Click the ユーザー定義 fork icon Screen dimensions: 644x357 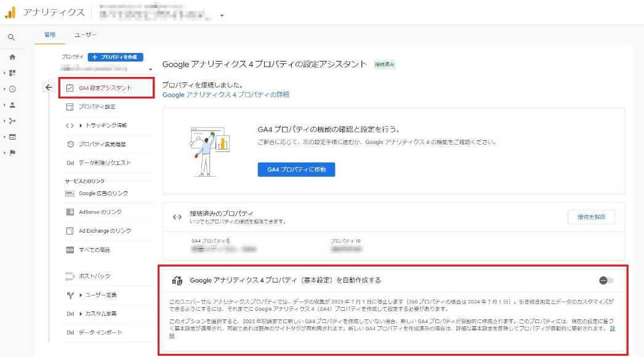point(70,295)
